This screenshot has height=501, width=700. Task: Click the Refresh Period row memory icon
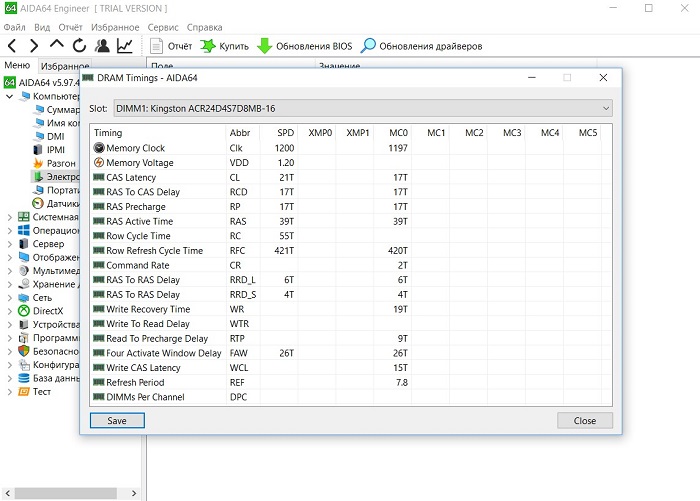click(99, 382)
